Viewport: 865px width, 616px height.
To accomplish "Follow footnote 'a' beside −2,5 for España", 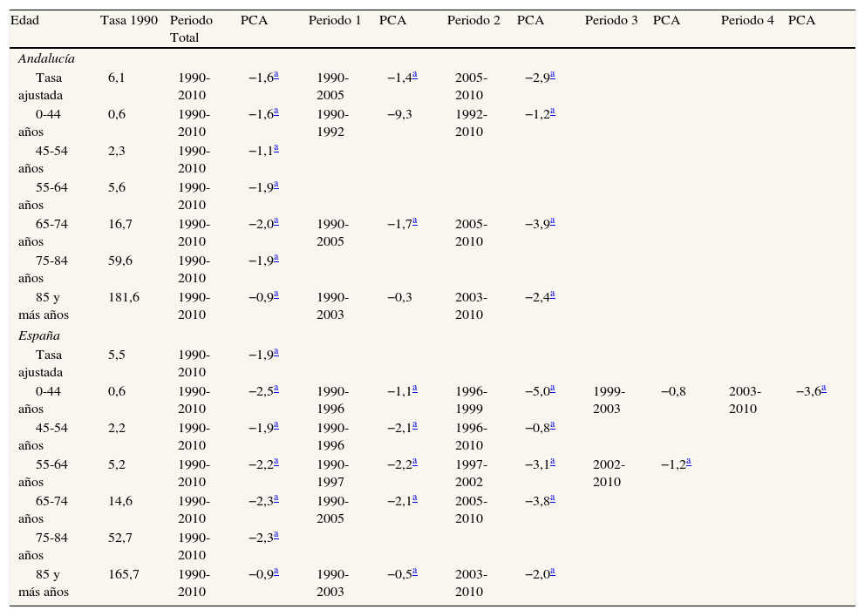I will point(276,389).
